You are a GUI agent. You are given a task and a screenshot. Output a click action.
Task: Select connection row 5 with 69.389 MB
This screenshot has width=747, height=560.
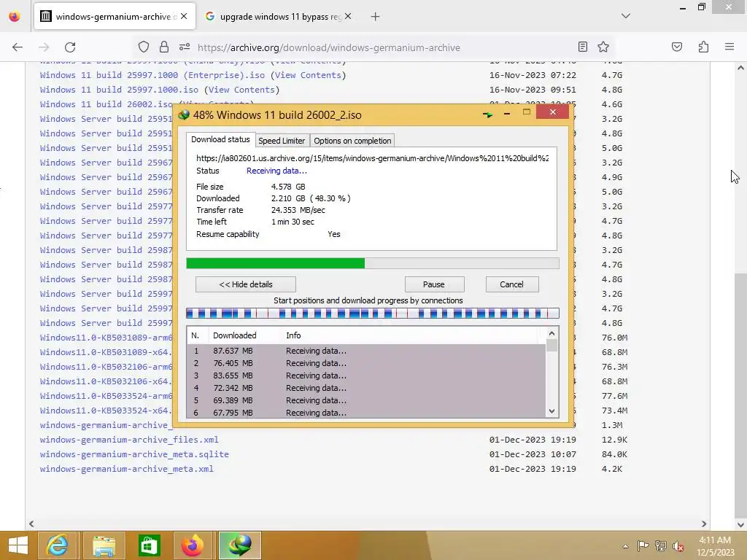(366, 400)
